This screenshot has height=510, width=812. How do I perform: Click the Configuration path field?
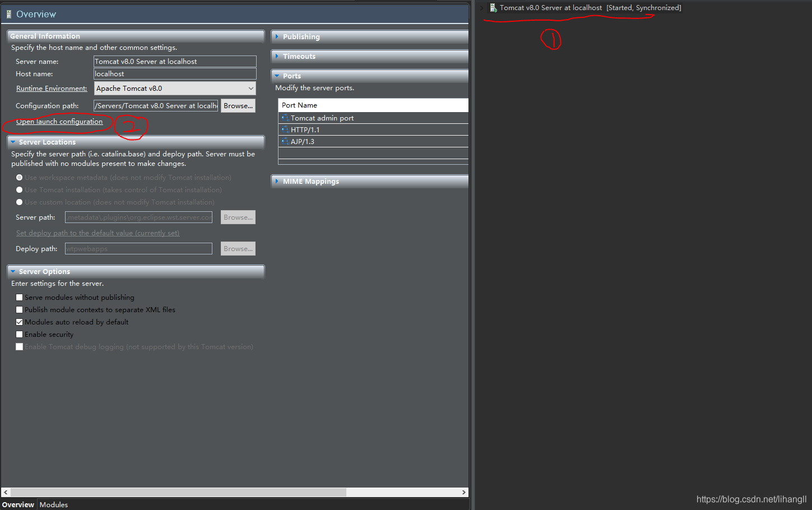point(156,105)
